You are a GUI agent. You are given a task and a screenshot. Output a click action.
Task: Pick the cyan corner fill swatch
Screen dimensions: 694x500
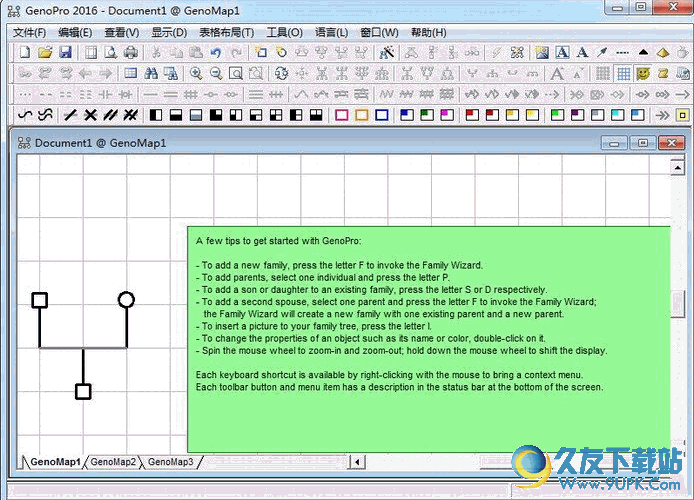(x=617, y=115)
